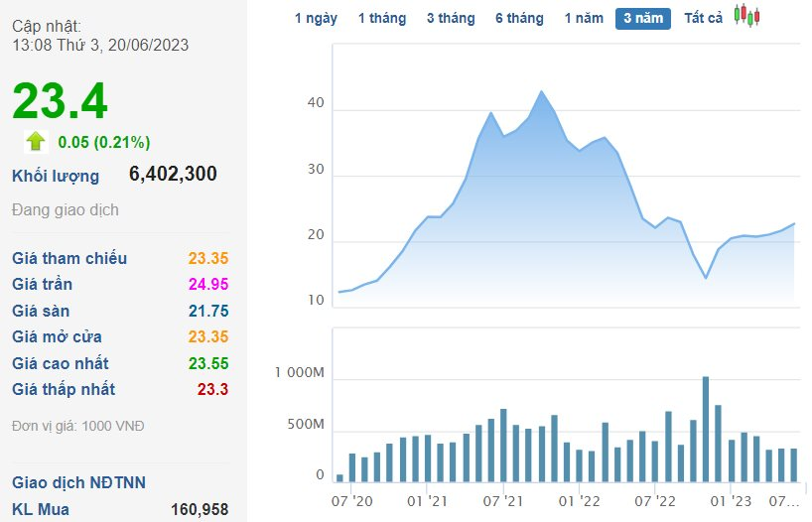
Task: Click the current price 23.4
Action: 61,101
